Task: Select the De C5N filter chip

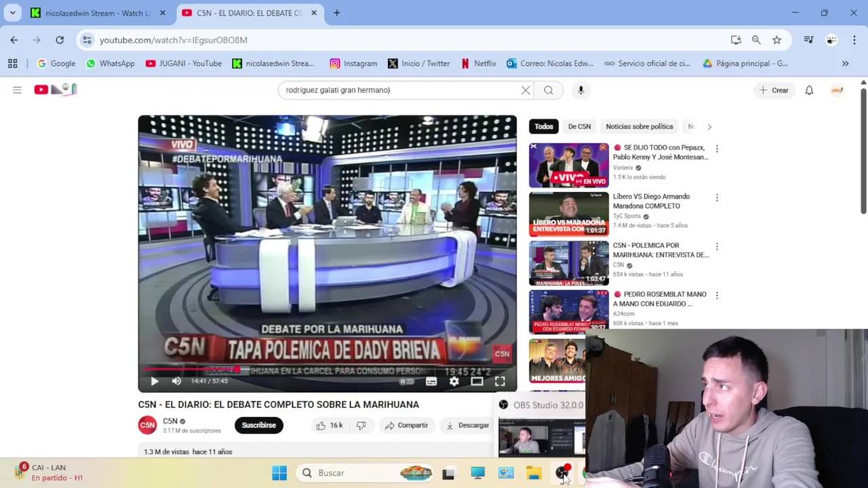Action: pos(579,126)
